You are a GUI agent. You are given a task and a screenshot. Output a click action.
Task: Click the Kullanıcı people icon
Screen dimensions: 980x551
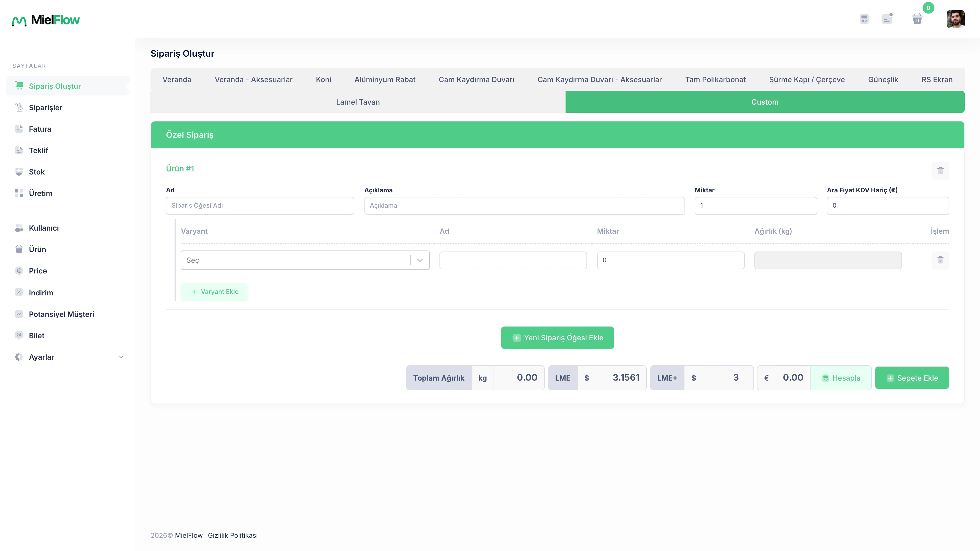pos(19,228)
